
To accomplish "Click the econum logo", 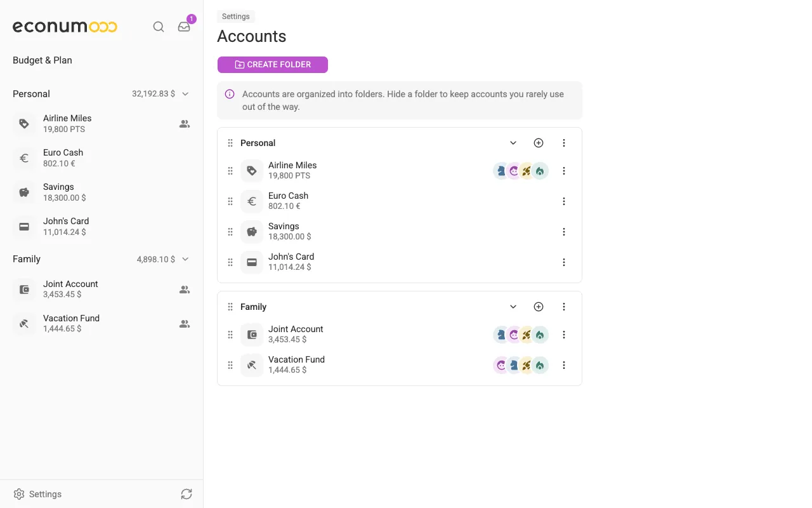I will pyautogui.click(x=65, y=27).
